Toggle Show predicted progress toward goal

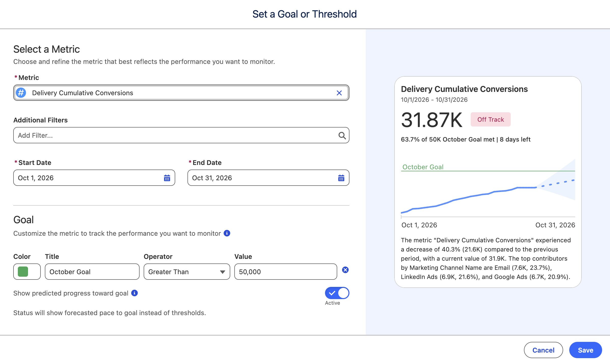pyautogui.click(x=337, y=293)
